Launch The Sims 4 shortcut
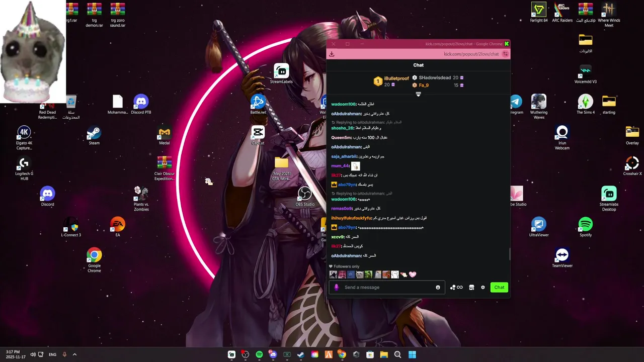The width and height of the screenshot is (644, 362). click(586, 105)
